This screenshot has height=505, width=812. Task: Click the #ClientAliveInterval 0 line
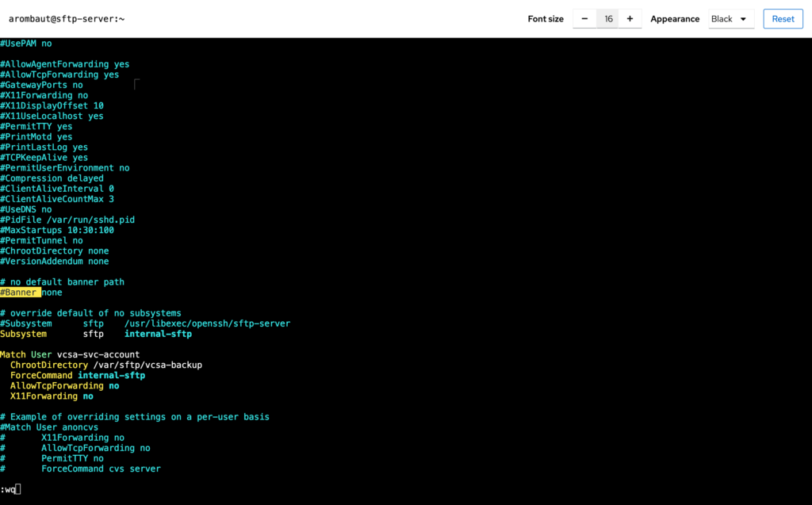pyautogui.click(x=57, y=189)
